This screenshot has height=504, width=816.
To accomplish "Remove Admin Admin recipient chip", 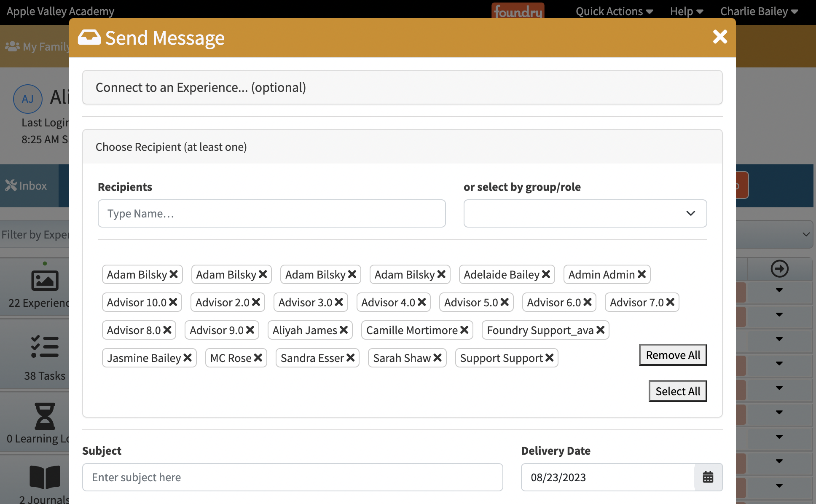I will 642,274.
